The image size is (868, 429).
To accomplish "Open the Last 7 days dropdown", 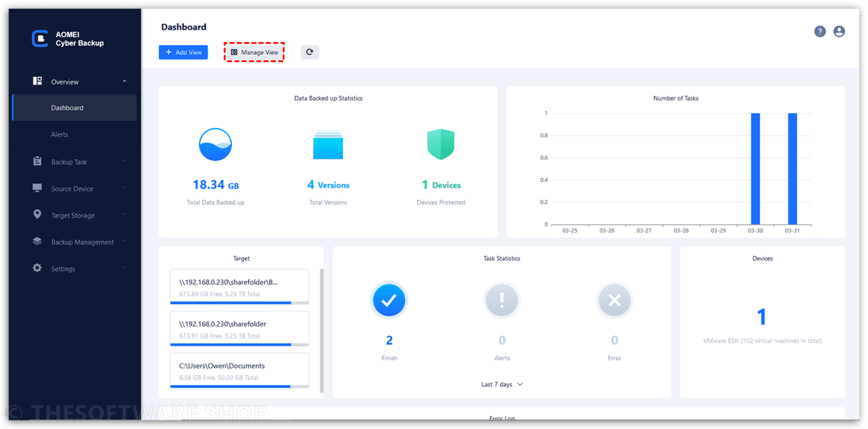I will (502, 384).
